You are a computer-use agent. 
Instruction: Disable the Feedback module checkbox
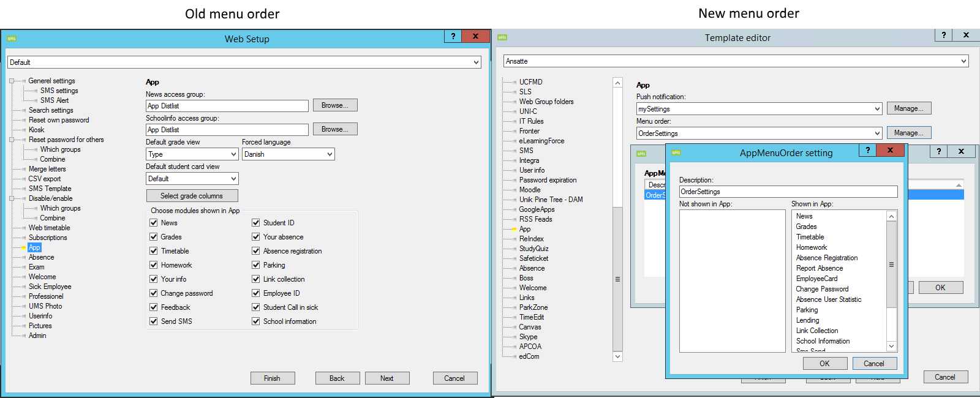(x=154, y=307)
